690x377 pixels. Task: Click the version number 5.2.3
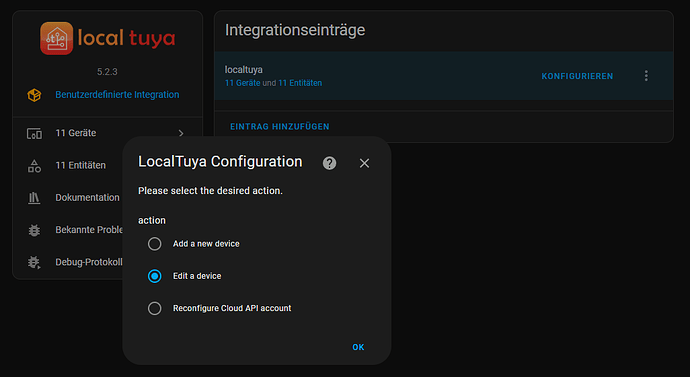pos(107,71)
